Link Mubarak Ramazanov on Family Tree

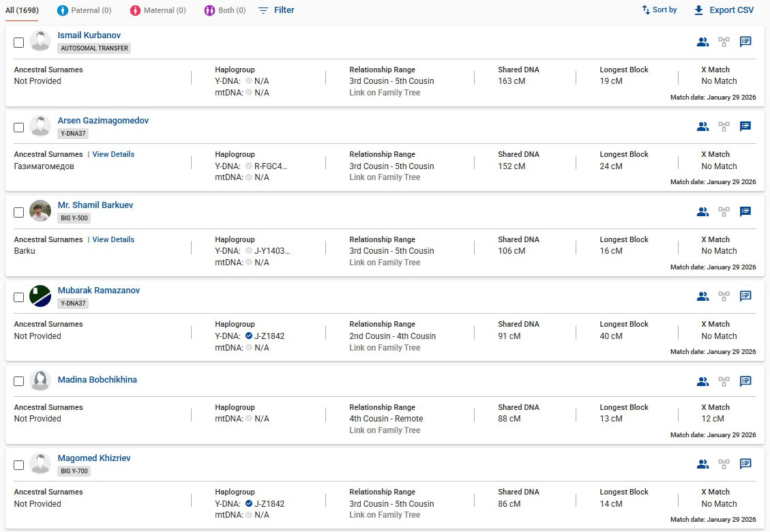[x=385, y=348]
